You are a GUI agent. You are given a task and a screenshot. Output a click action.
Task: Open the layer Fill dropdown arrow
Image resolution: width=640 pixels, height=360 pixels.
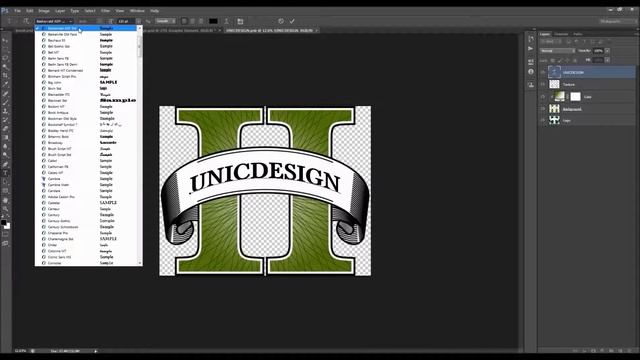[x=607, y=60]
